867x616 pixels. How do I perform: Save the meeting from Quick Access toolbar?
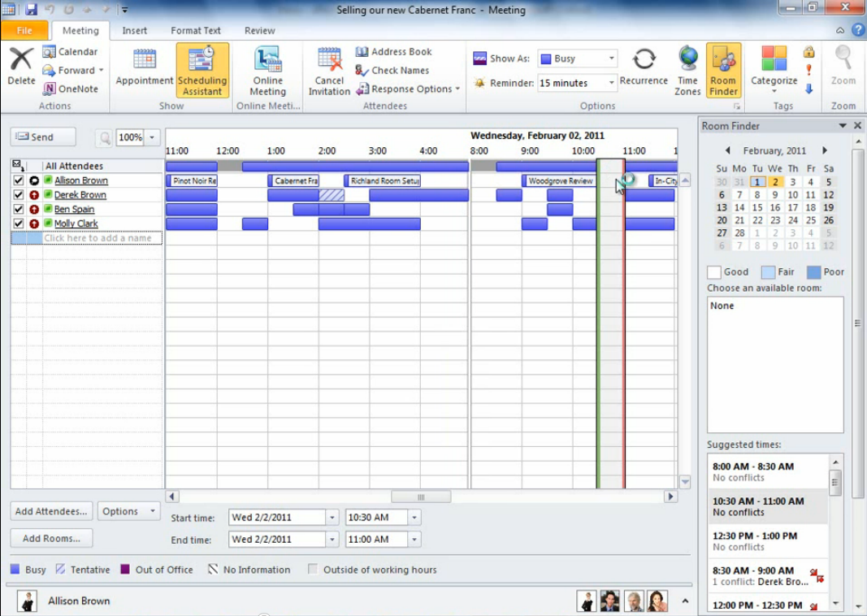tap(31, 10)
